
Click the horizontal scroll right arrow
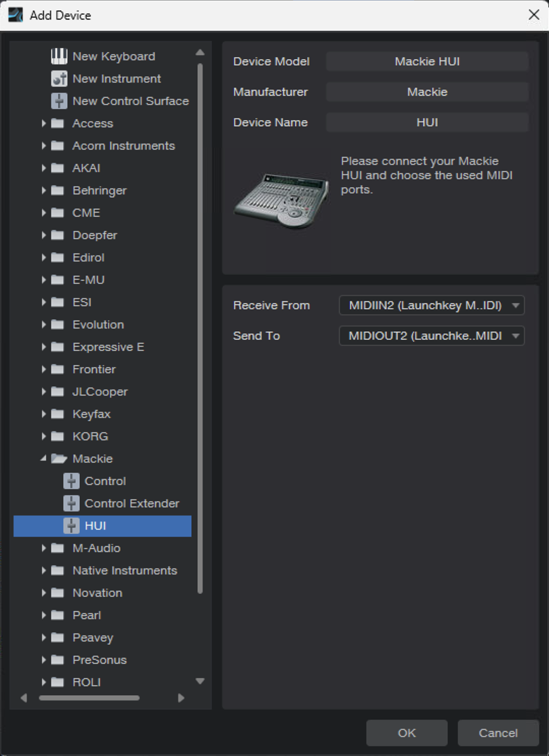coord(181,698)
